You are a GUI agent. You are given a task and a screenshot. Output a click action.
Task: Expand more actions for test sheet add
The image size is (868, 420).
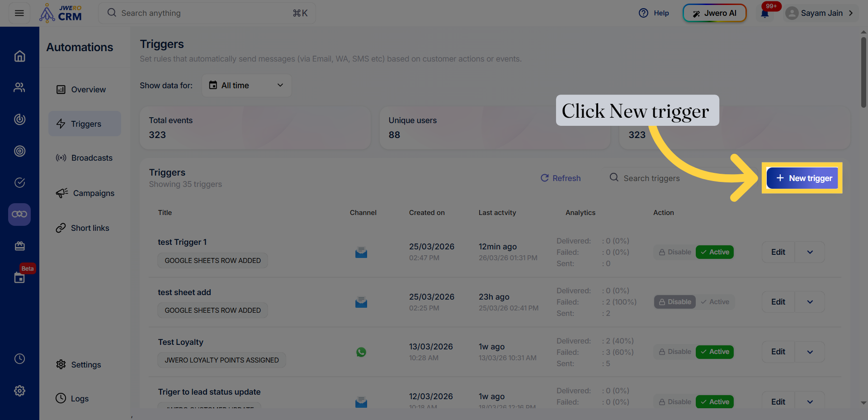[x=810, y=302]
